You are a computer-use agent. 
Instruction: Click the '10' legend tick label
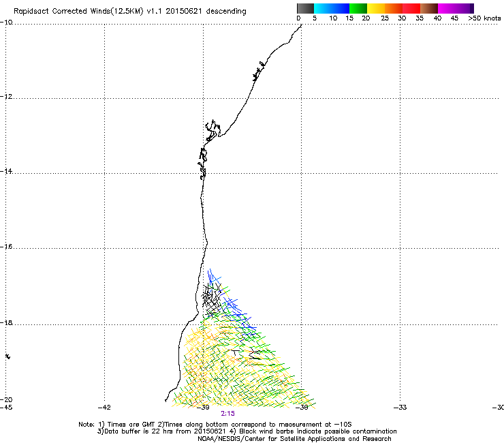[x=333, y=18]
